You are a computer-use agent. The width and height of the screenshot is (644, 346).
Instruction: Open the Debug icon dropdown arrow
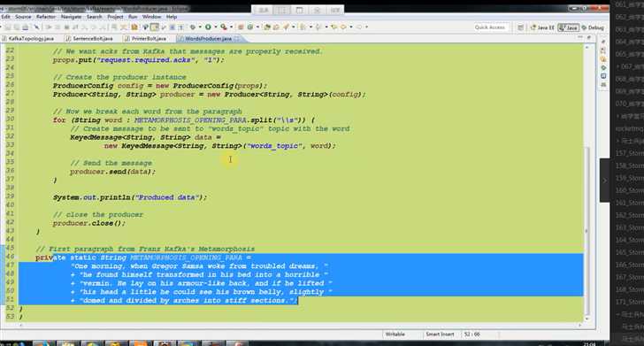coord(200,27)
